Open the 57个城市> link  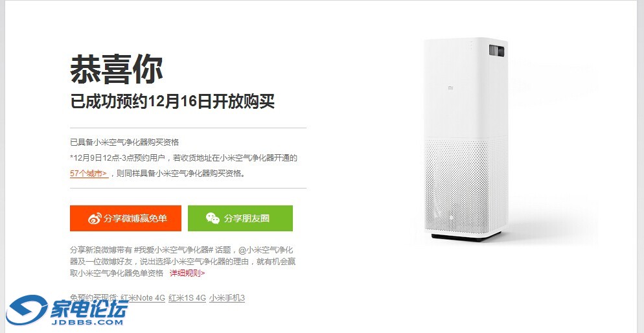click(x=89, y=173)
